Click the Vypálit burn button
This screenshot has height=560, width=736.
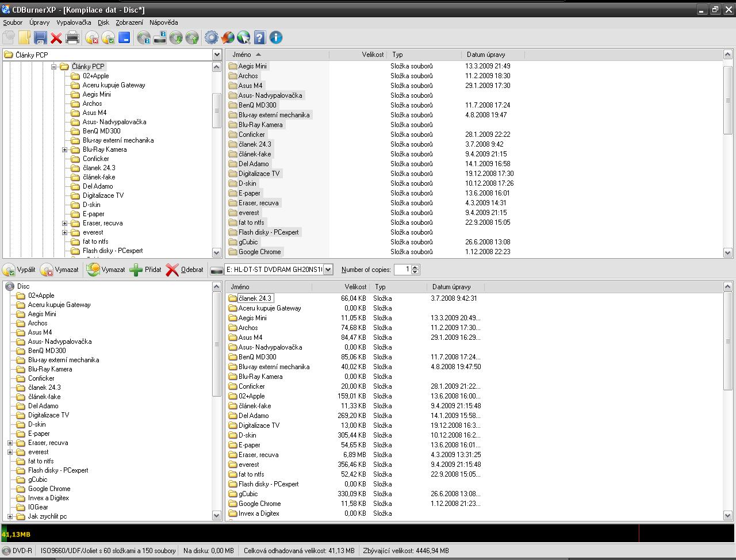tap(20, 270)
